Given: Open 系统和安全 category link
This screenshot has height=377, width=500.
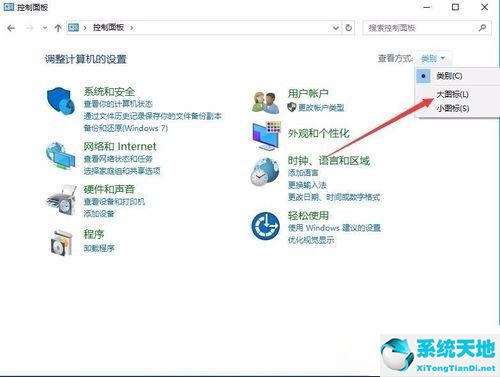Looking at the screenshot, I should click(109, 92).
